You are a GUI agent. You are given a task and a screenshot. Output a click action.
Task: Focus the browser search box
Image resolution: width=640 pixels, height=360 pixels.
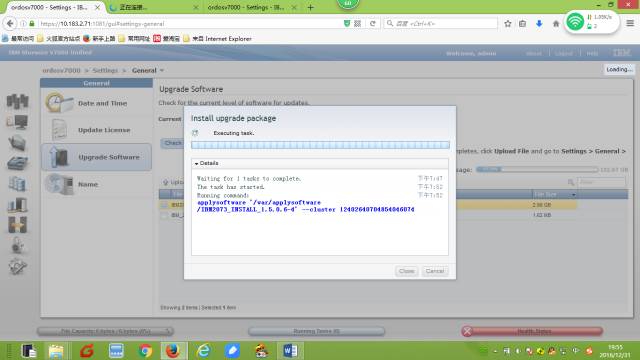point(441,24)
